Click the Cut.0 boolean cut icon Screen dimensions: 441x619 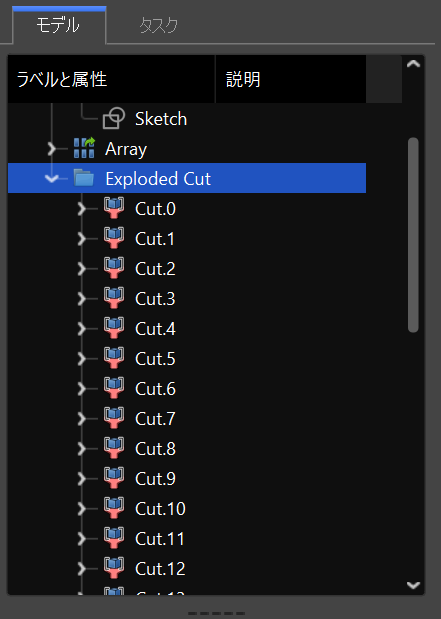coord(114,208)
